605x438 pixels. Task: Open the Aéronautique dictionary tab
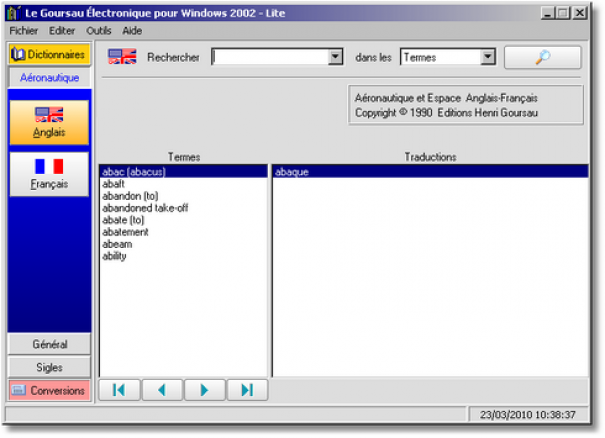(x=49, y=78)
